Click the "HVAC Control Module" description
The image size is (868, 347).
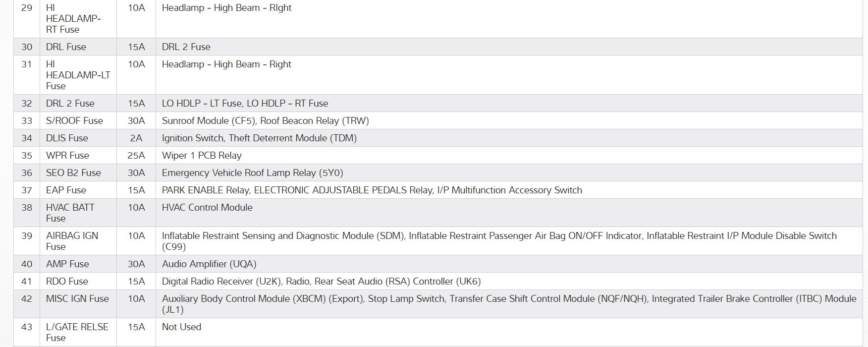coord(207,208)
